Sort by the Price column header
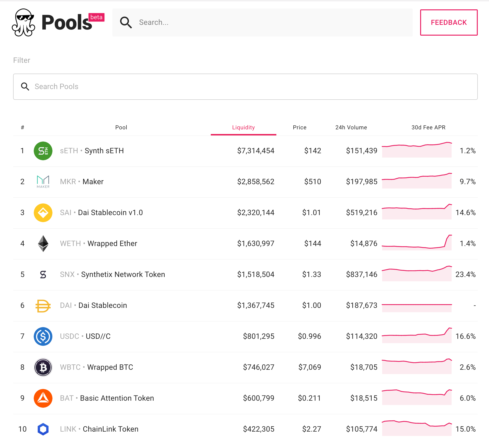Image resolution: width=489 pixels, height=448 pixels. [300, 127]
